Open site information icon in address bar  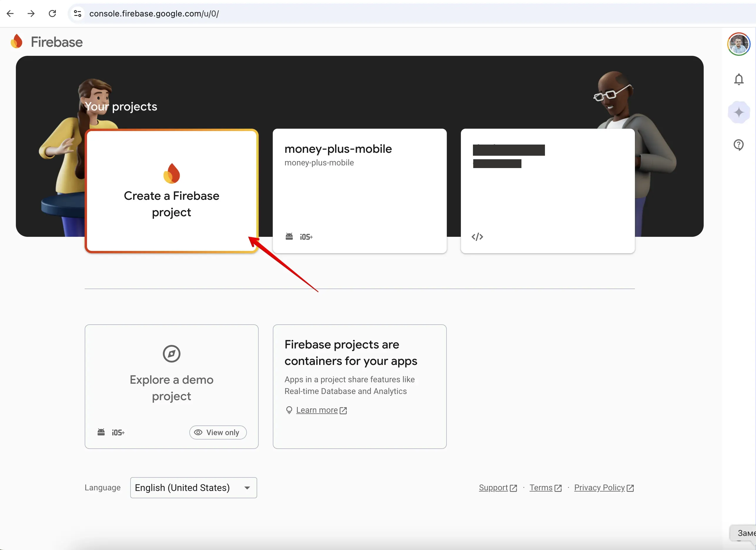78,13
